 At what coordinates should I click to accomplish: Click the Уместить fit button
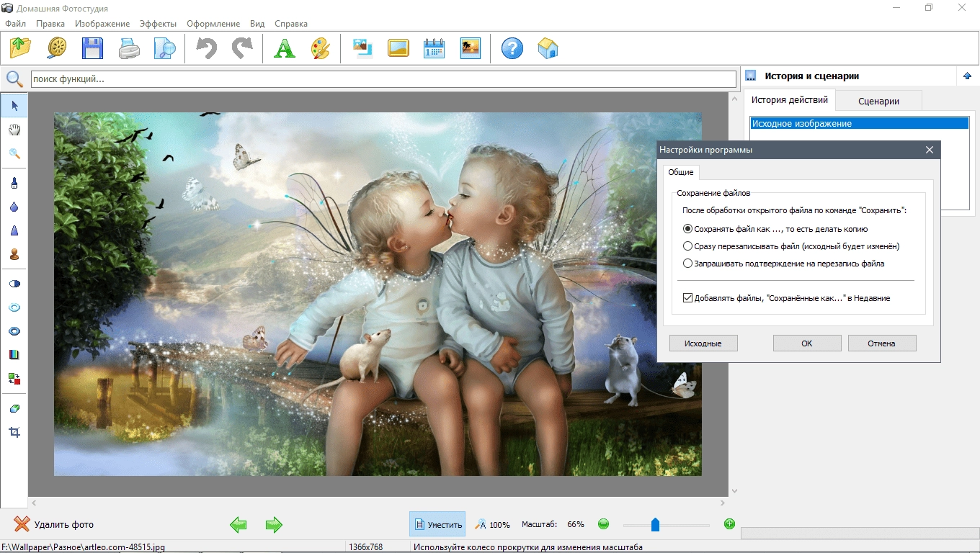(437, 525)
